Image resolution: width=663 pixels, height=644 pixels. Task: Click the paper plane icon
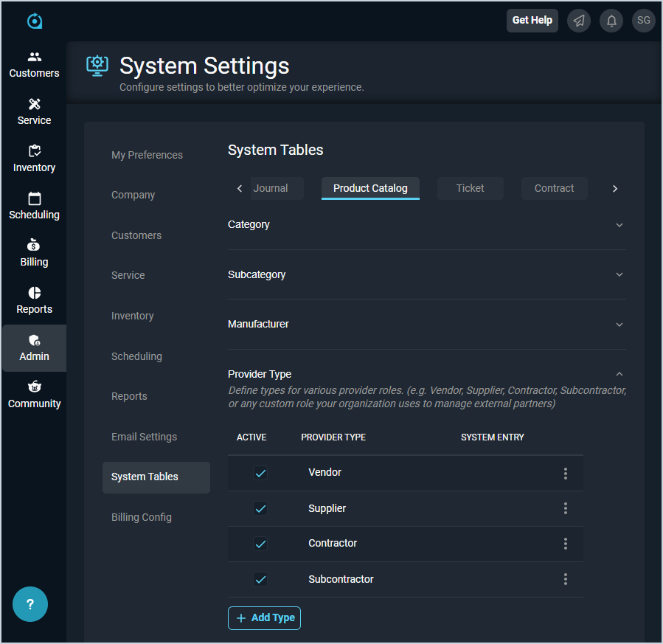579,21
